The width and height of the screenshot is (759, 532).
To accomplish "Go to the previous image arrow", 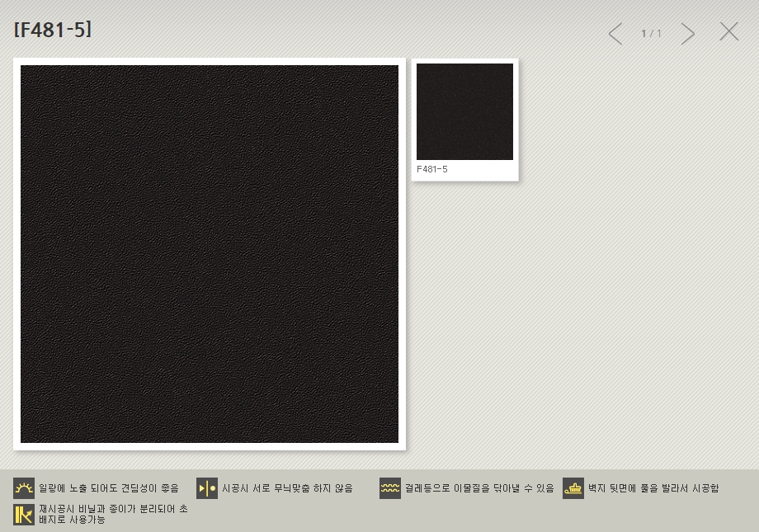I will coord(615,34).
